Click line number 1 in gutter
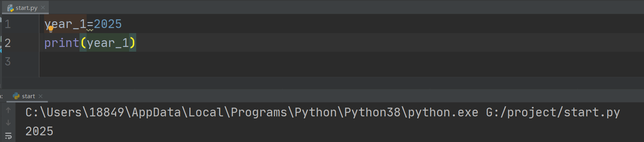The image size is (644, 142). [x=7, y=24]
